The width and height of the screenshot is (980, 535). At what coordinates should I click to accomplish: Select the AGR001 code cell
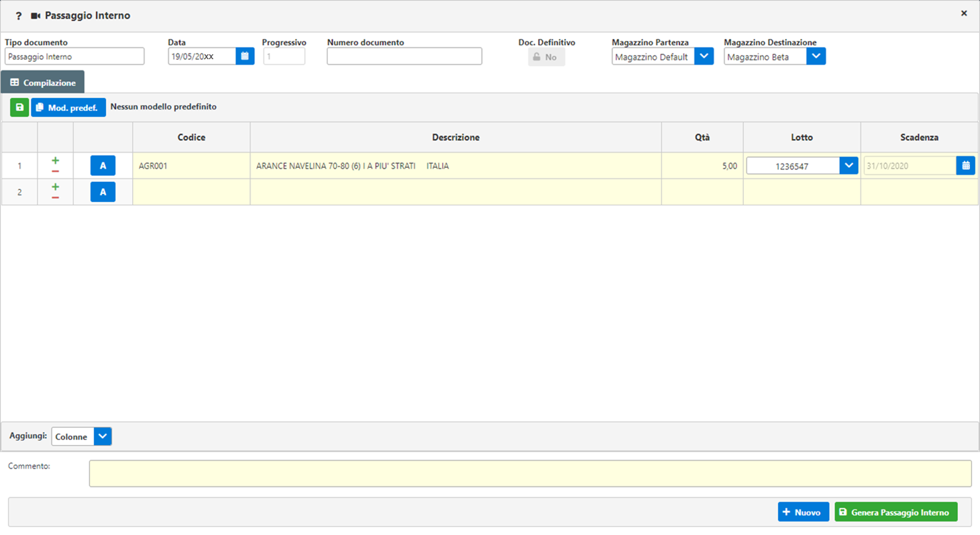(191, 165)
